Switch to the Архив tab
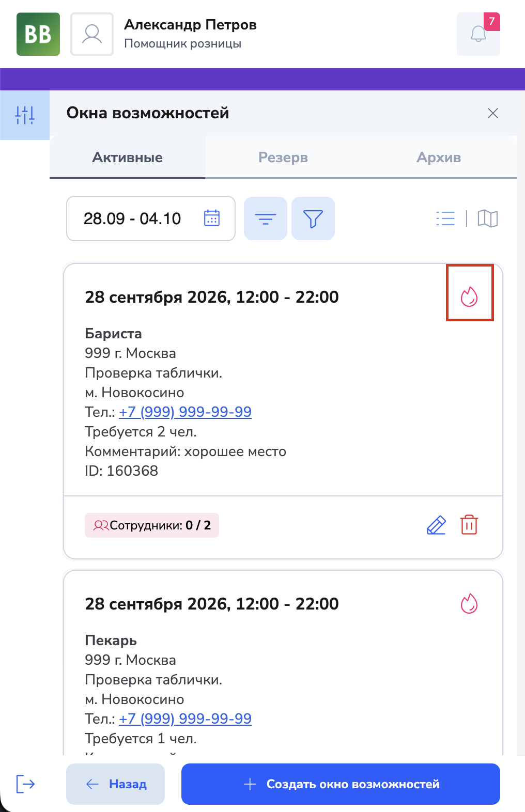 click(x=439, y=158)
